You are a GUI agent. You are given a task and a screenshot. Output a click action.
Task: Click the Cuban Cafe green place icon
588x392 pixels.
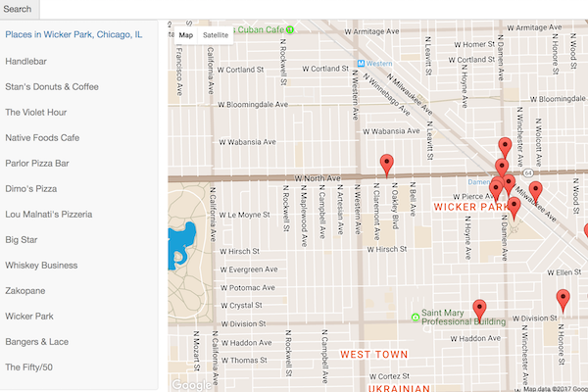[x=290, y=29]
